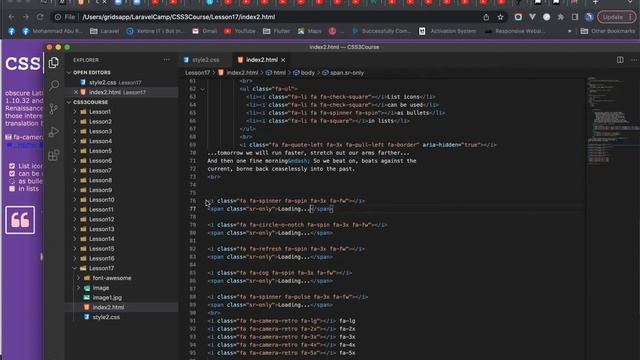Open Other Bookmarks folder
The image size is (640, 360).
pos(608,31)
